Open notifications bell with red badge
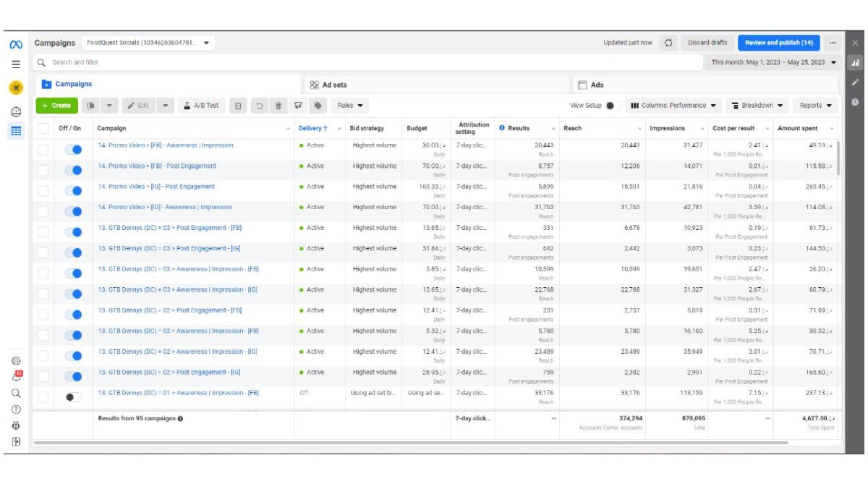The height and width of the screenshot is (484, 868). 17,376
